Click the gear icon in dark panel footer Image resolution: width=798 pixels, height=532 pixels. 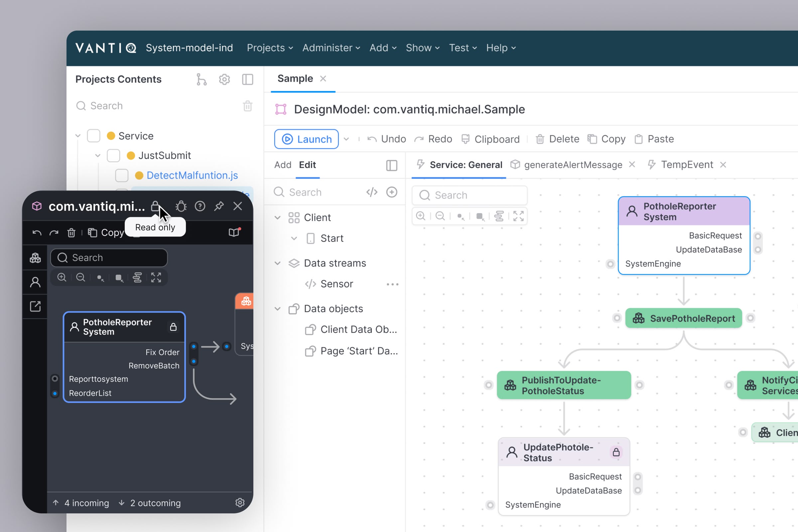coord(240,502)
